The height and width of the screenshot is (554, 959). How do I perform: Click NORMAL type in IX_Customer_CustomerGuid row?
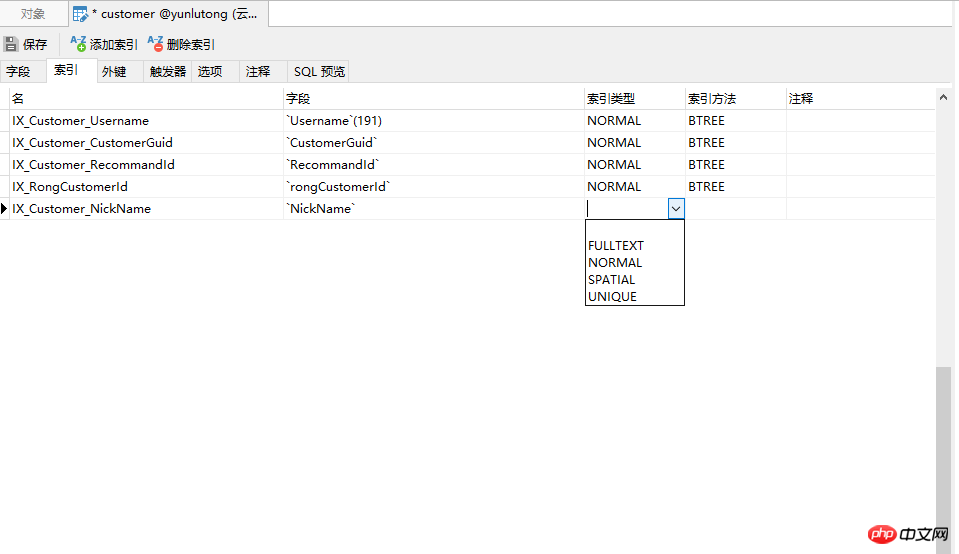pyautogui.click(x=634, y=142)
